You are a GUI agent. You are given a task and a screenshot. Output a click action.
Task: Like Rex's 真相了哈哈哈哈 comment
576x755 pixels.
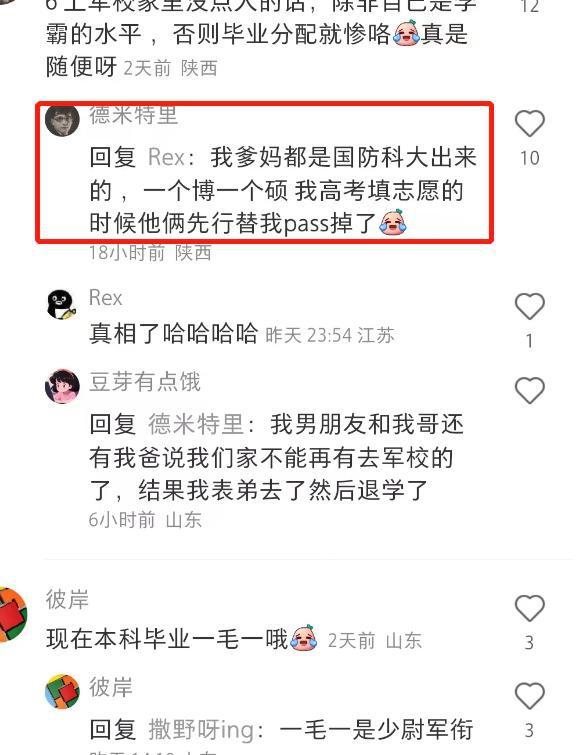tap(530, 306)
